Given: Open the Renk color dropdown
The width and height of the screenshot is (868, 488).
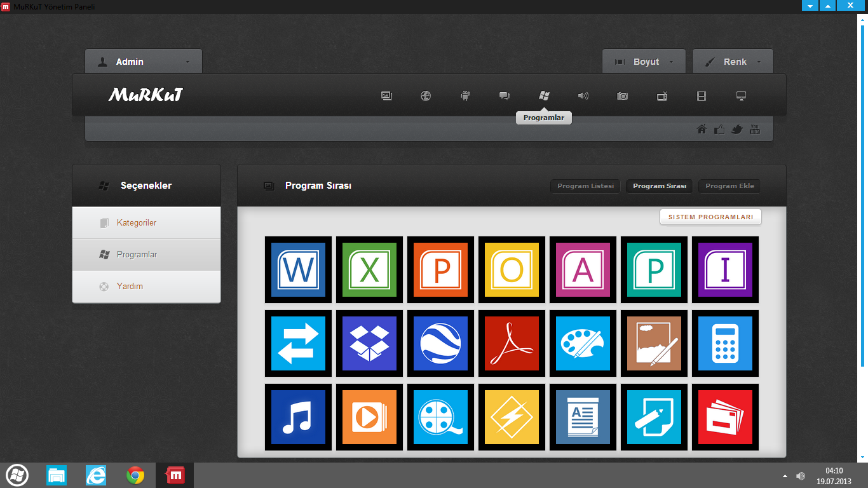Looking at the screenshot, I should [733, 62].
